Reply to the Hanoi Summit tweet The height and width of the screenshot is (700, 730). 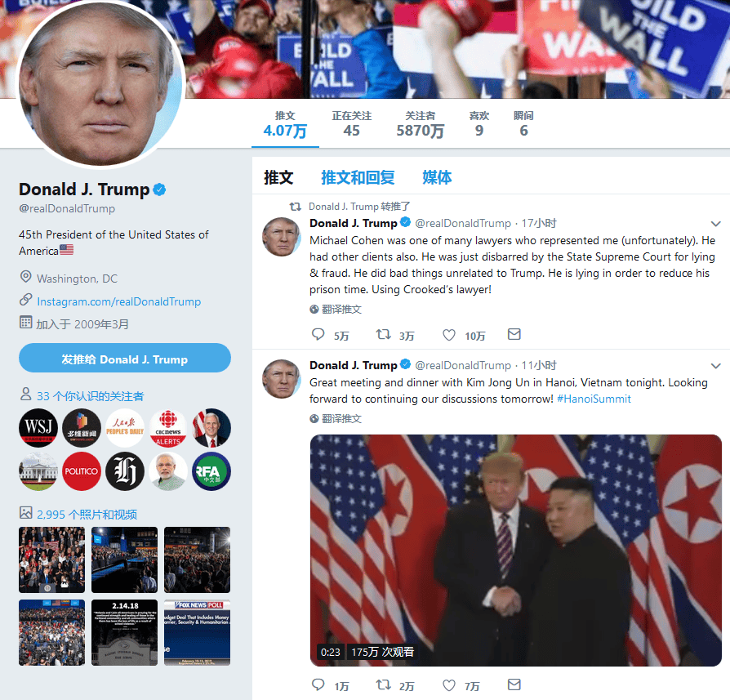tap(318, 684)
